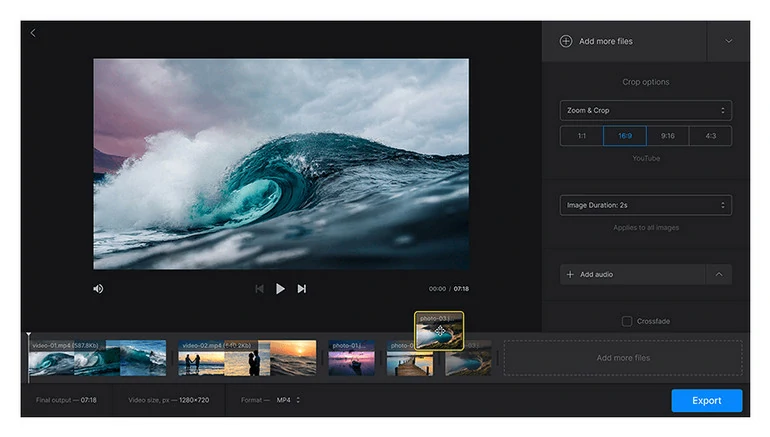The width and height of the screenshot is (770, 437).
Task: Open the Image Duration dropdown
Action: tap(646, 205)
